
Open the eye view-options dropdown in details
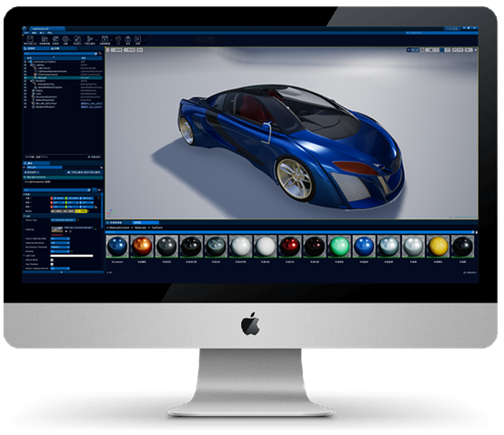(x=100, y=190)
